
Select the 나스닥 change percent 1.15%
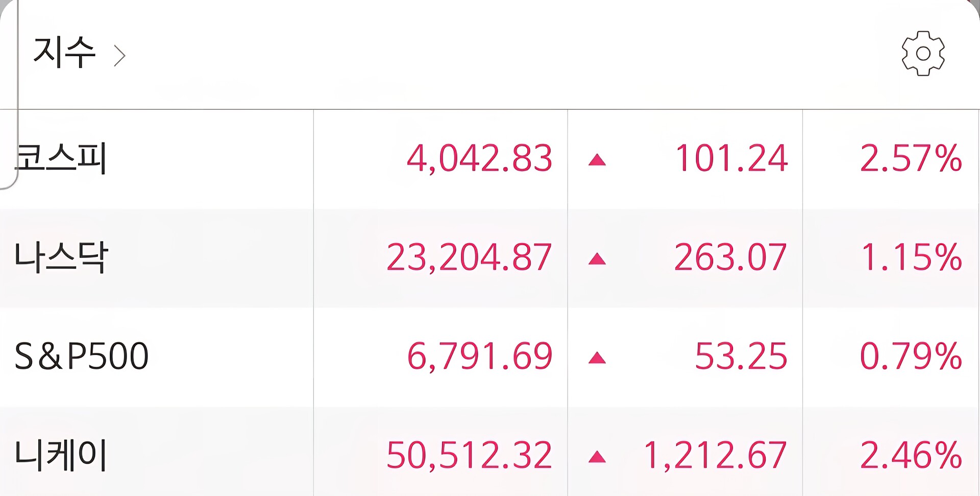911,257
